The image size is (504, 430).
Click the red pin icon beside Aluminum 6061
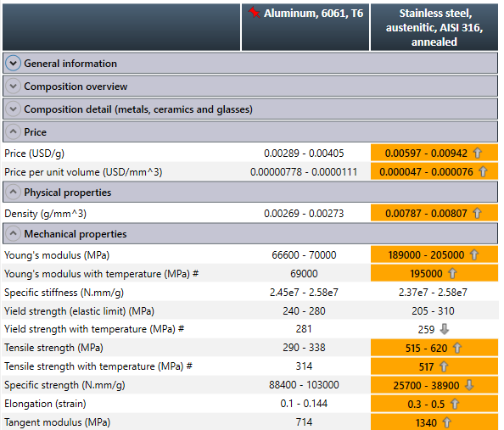pos(255,13)
